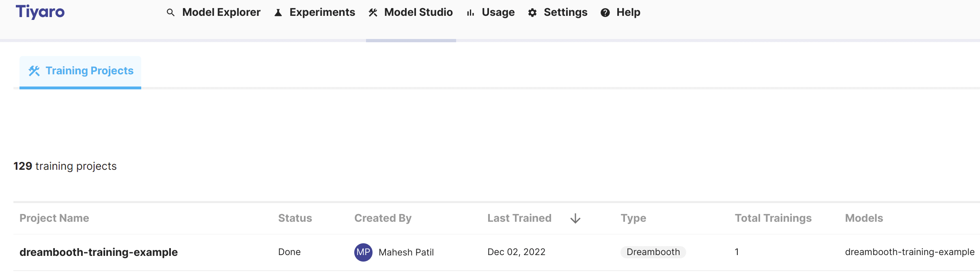Select the Model Studio menu item
Image resolution: width=980 pixels, height=277 pixels.
tap(418, 12)
